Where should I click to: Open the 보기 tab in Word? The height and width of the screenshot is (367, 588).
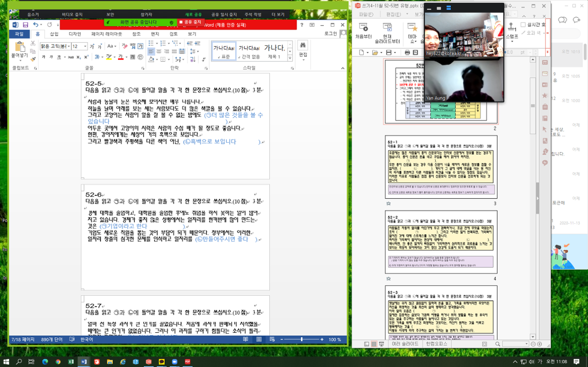pyautogui.click(x=192, y=34)
